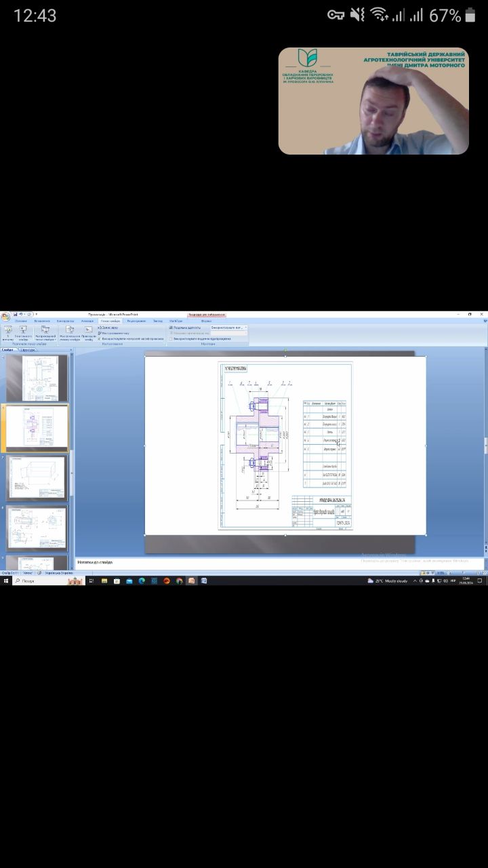This screenshot has width=488, height=868.
Task: Click the green rotation handle above the image
Action: point(285,350)
